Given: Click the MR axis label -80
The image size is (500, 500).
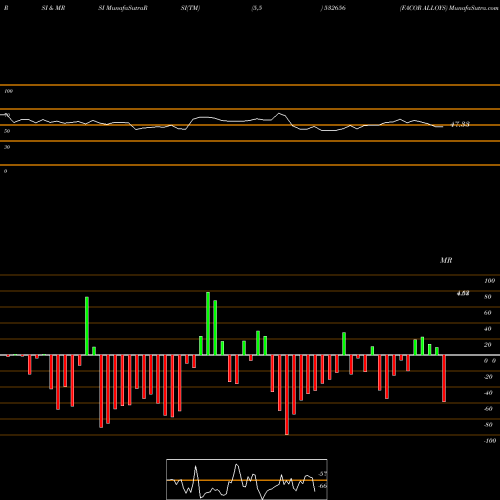Looking at the screenshot, I should 488,425.
